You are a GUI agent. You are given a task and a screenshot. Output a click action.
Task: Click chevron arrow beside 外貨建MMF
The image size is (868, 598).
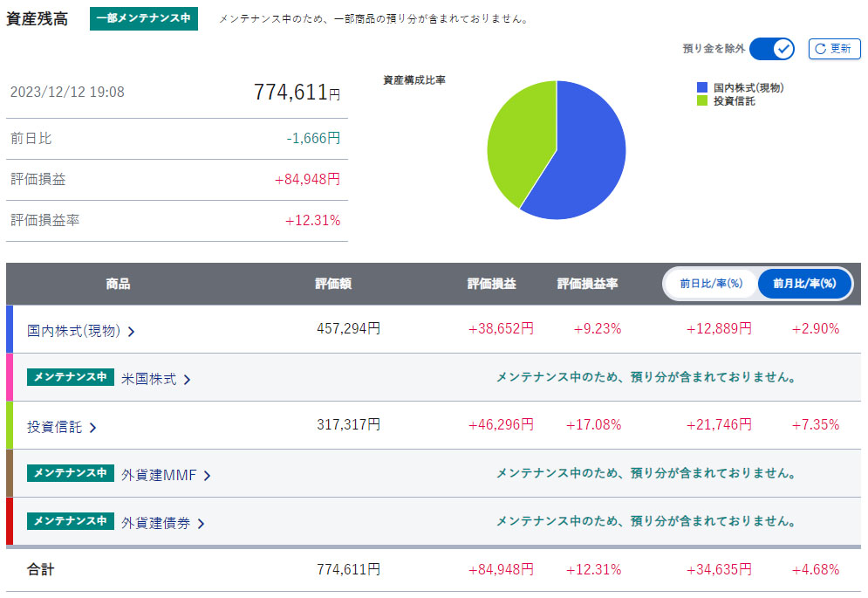pos(207,476)
